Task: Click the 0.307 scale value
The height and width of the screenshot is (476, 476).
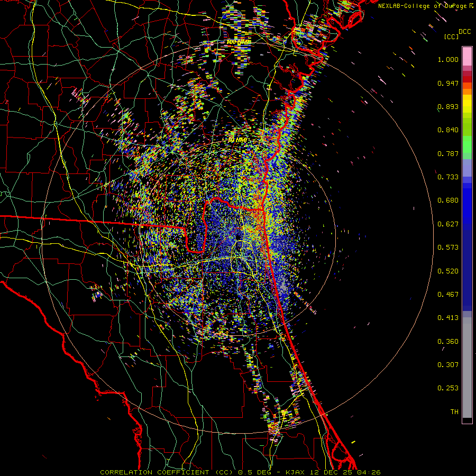Action: (x=448, y=365)
